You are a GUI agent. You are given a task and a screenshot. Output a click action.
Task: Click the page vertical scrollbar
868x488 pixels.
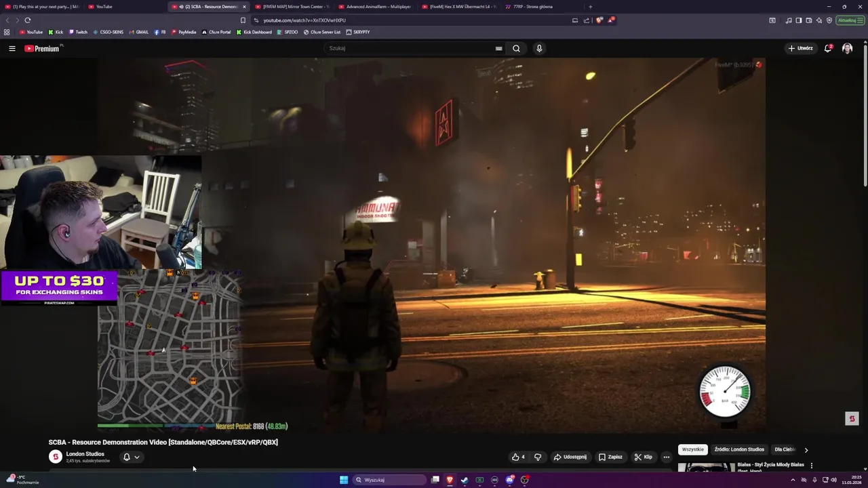coord(865,115)
